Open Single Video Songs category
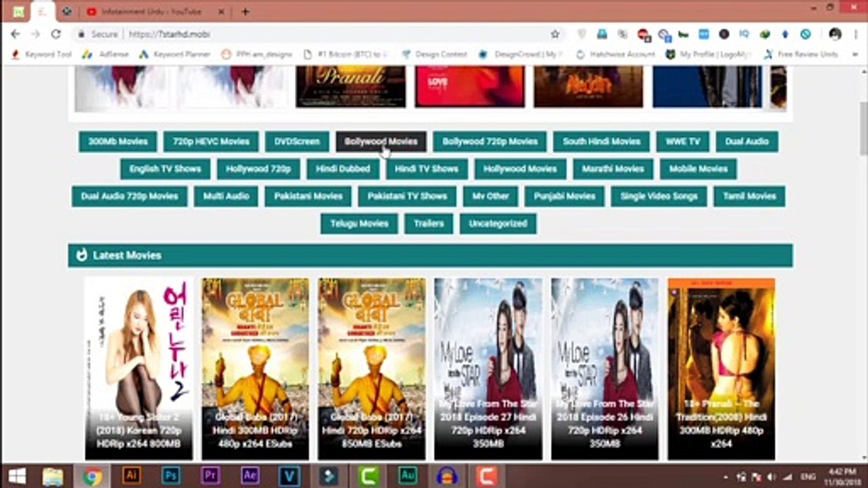 pyautogui.click(x=659, y=196)
